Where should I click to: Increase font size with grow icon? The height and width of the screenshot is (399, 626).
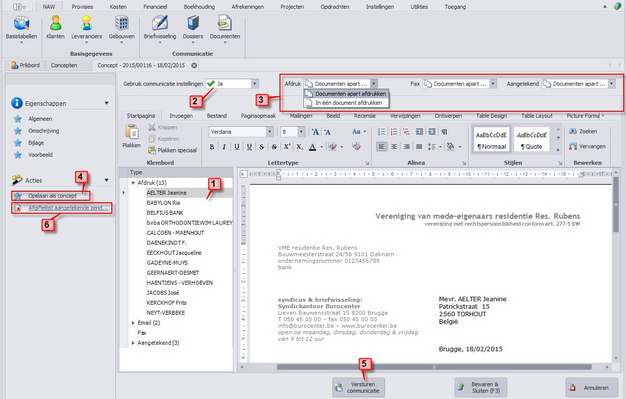315,132
